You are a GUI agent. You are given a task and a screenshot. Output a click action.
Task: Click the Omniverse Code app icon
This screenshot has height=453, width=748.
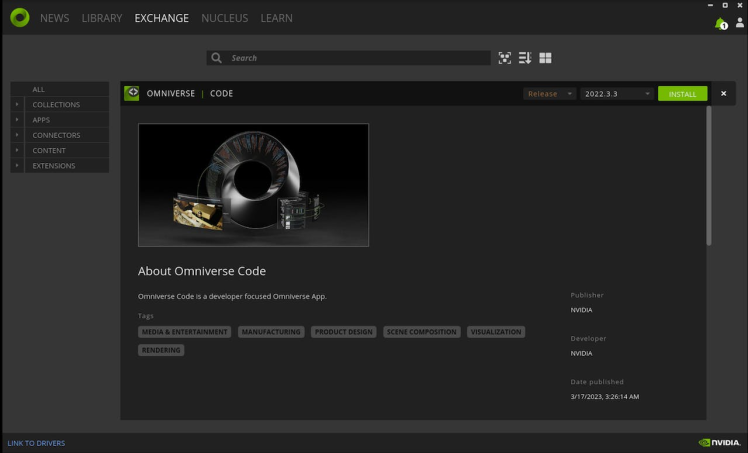pos(132,93)
